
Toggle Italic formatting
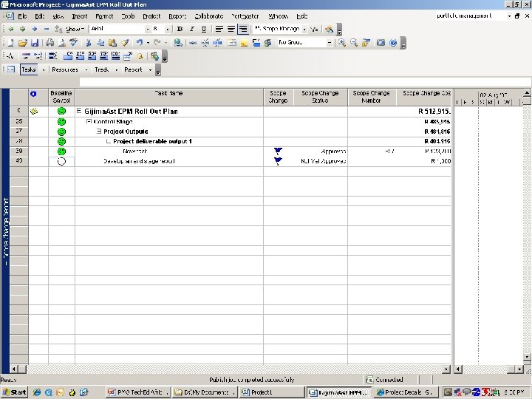(192, 29)
